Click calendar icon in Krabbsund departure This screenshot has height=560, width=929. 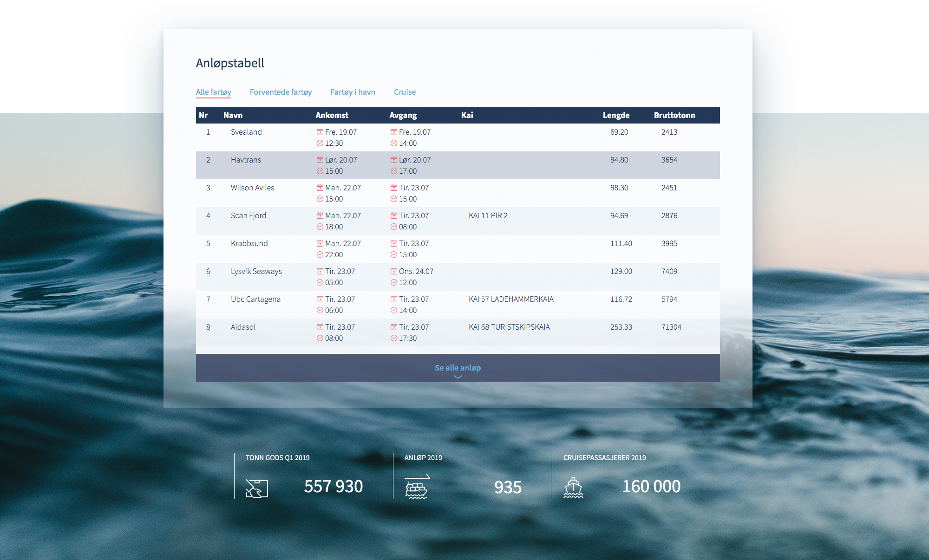(394, 243)
